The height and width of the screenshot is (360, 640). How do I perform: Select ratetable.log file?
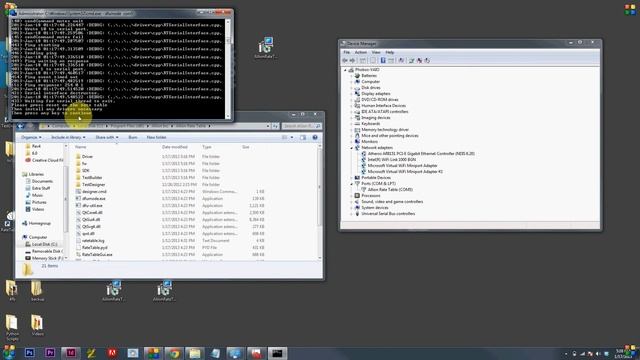click(x=93, y=240)
